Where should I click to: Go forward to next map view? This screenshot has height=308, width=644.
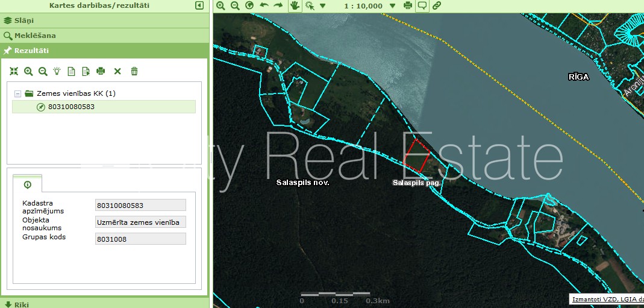[x=278, y=5]
